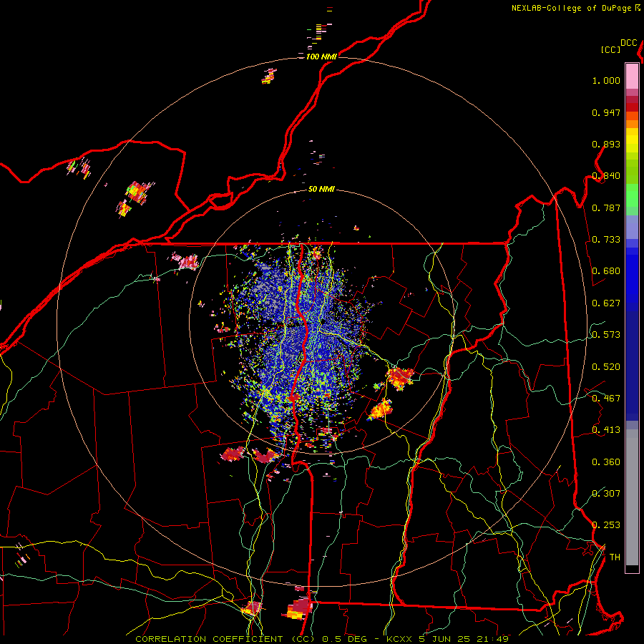The width and height of the screenshot is (644, 644).
Task: Click the 0.307 scale value
Action: click(606, 493)
